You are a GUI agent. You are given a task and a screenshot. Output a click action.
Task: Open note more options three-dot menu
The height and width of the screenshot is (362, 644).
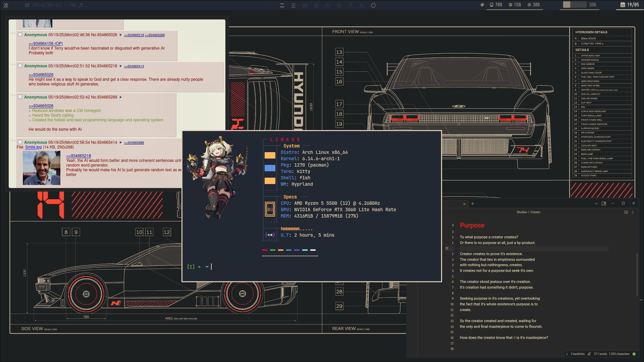tap(633, 212)
